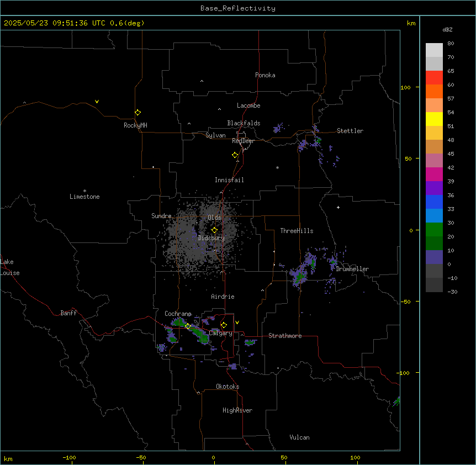Click the yellow diamond marker above Calgary label
476x465 pixels.
[x=224, y=325]
